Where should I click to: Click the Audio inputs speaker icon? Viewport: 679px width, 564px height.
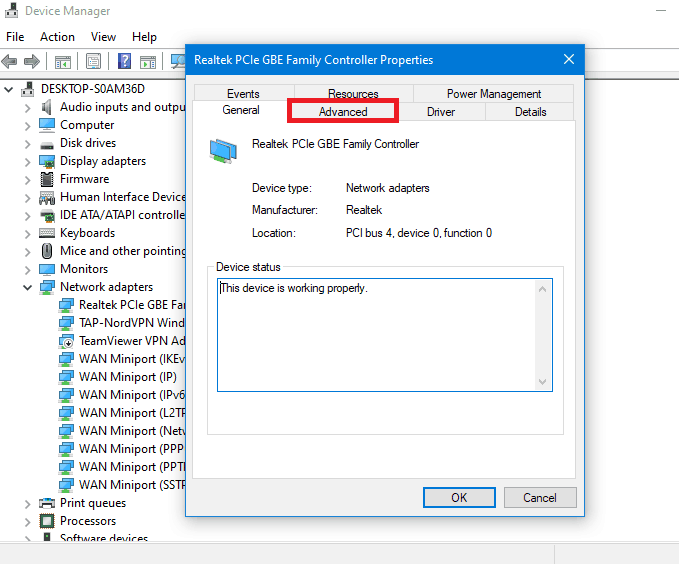[x=47, y=107]
